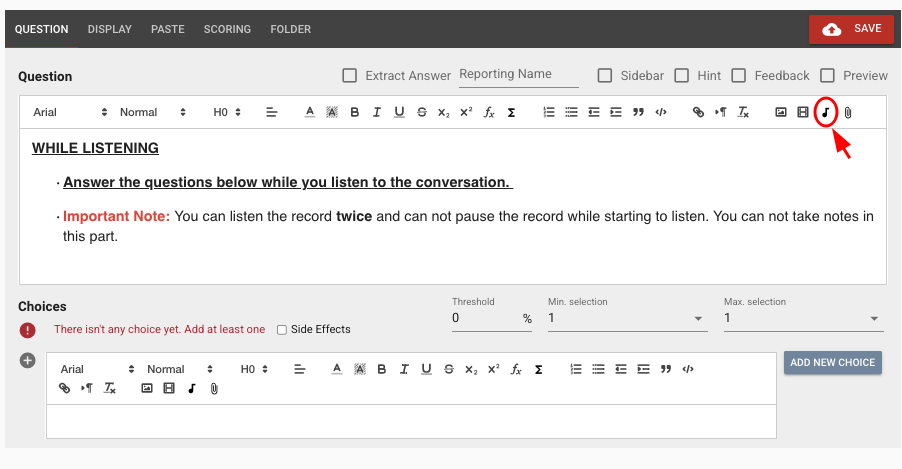902x469 pixels.
Task: Insert video in the Choices editor toolbar
Action: tap(169, 388)
